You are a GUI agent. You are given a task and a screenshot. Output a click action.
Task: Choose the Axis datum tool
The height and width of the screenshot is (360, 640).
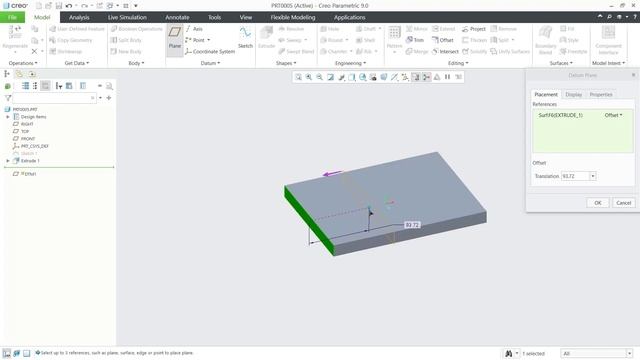point(194,29)
